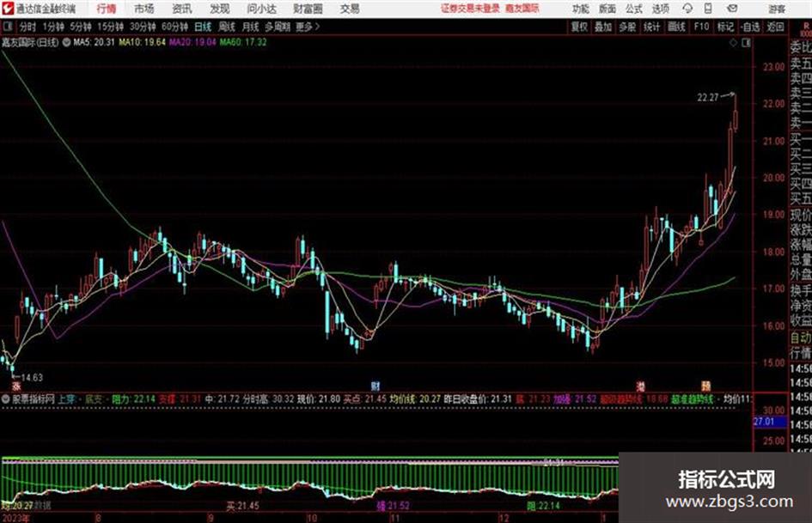Click the 22.27 high price label
812x523 pixels.
[x=707, y=97]
